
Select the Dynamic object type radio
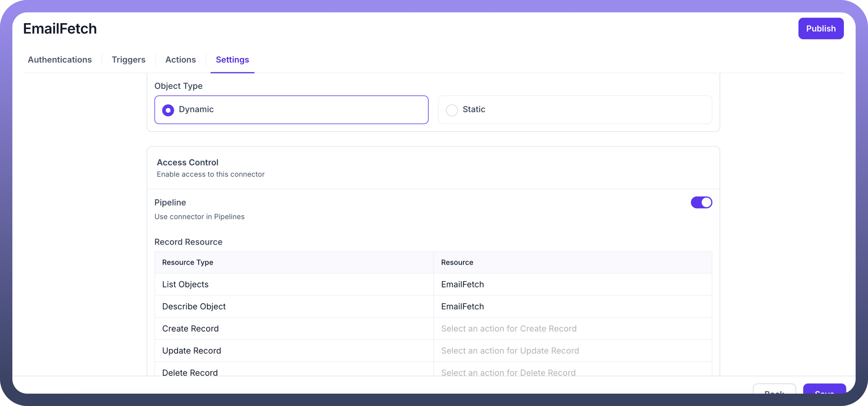[168, 110]
